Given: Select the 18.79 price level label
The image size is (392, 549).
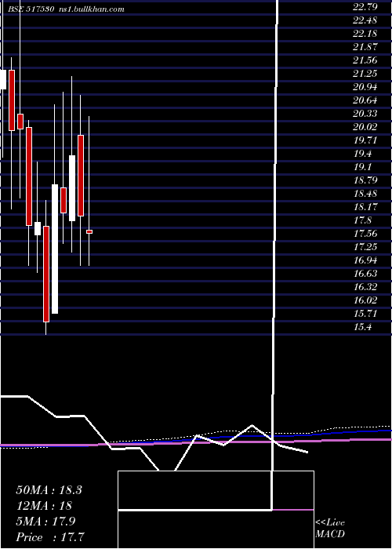Looking at the screenshot, I should (x=365, y=180).
